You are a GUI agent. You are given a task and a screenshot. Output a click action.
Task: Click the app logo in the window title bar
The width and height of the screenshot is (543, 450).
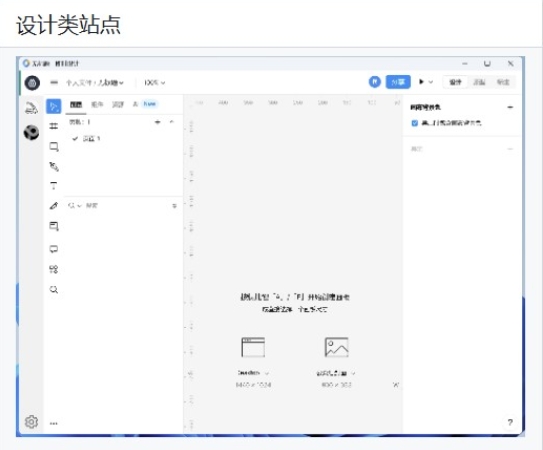26,63
